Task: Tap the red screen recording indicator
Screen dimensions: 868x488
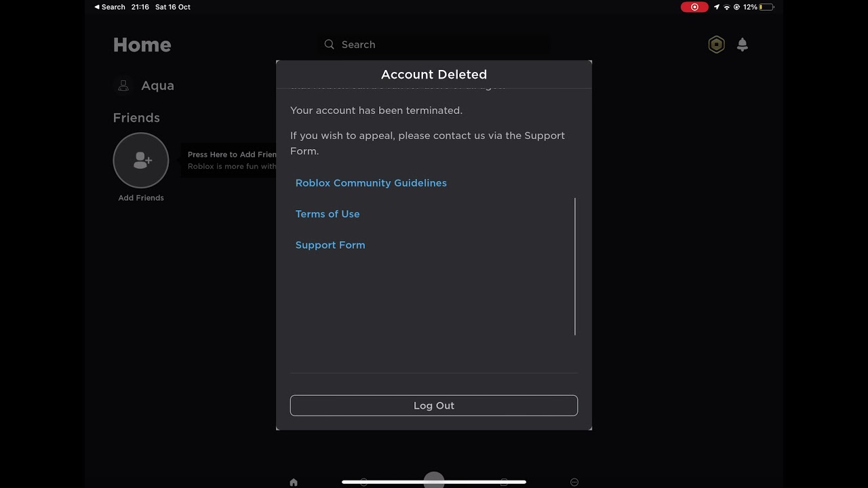Action: [694, 7]
